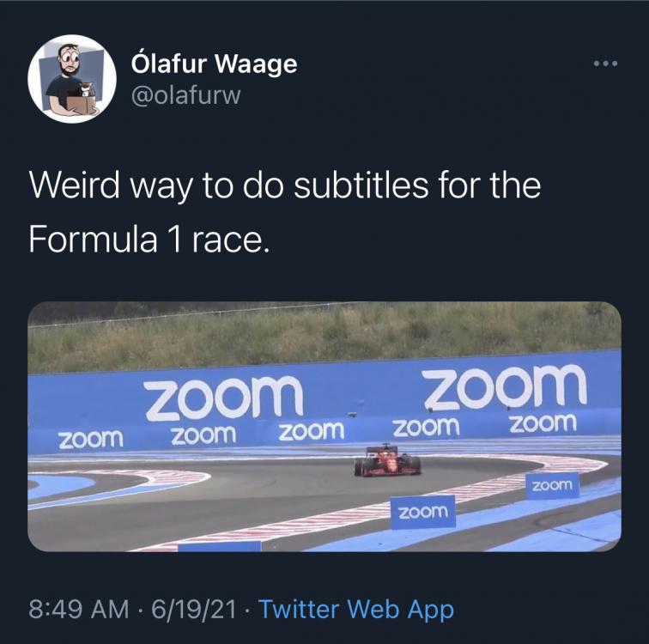649x644 pixels.
Task: Open the three-dot more options menu
Action: pyautogui.click(x=606, y=64)
